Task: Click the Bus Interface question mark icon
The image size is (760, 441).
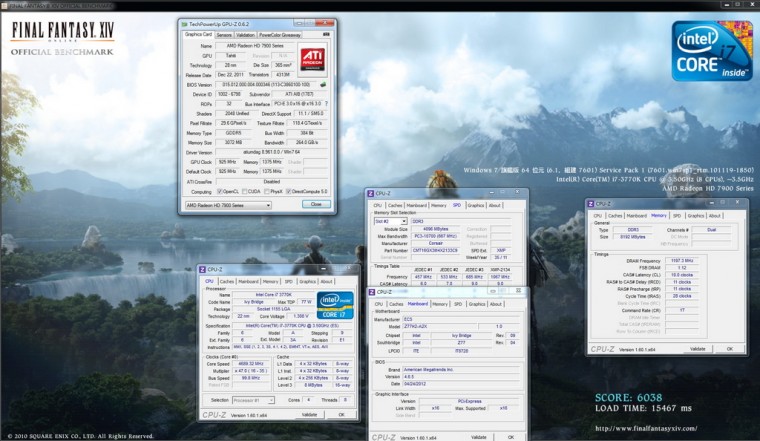Action: tap(328, 103)
